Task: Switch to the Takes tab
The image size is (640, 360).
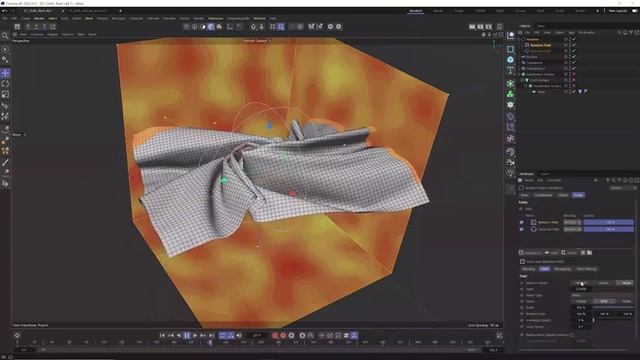Action: click(541, 26)
